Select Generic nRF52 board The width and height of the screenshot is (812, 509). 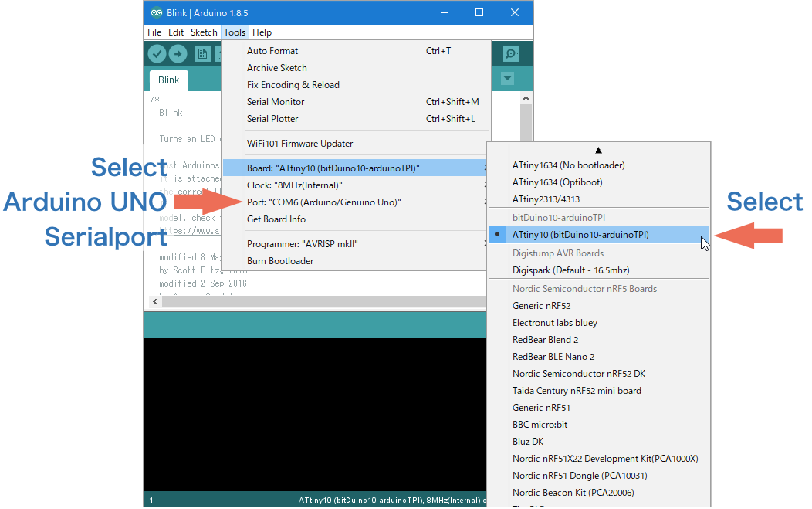click(599, 306)
